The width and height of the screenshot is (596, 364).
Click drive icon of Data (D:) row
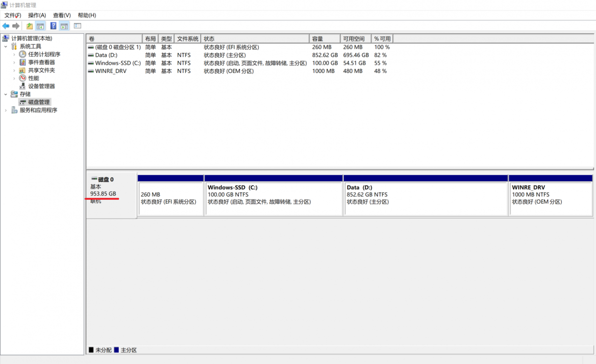point(91,55)
